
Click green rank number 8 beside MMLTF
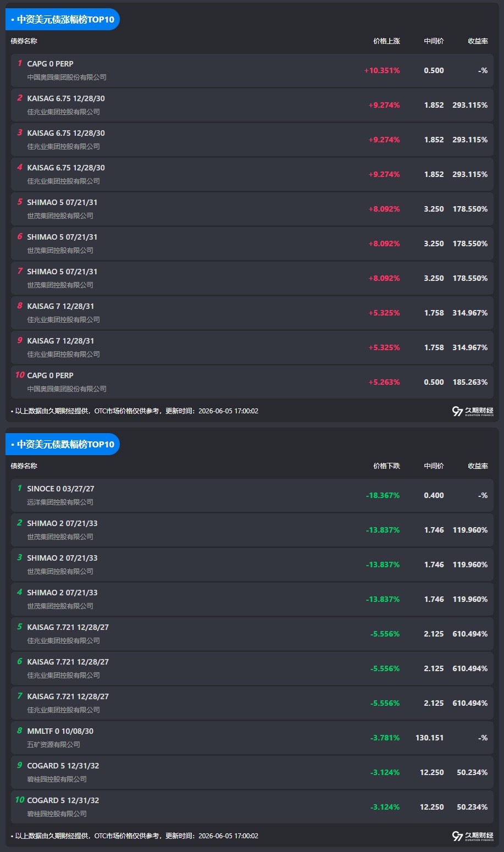20,731
